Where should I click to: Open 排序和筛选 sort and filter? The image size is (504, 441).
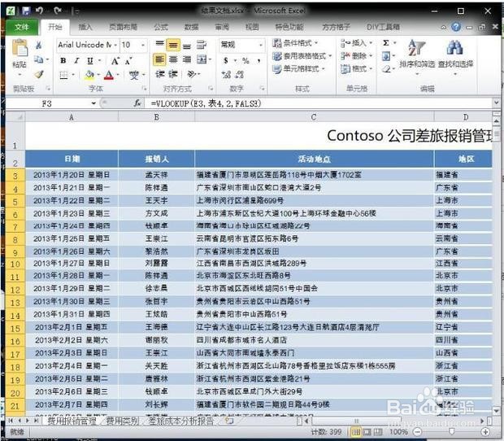[417, 58]
